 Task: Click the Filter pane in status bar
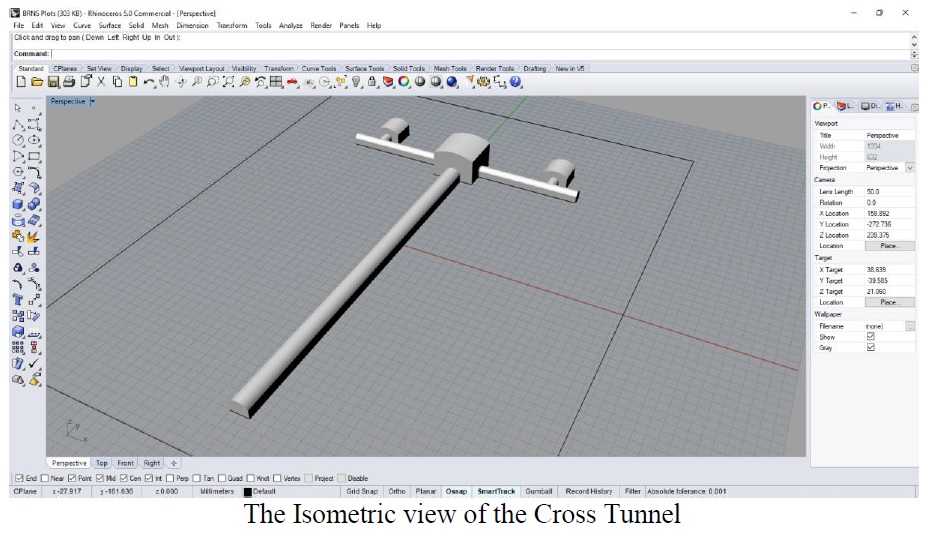(632, 492)
